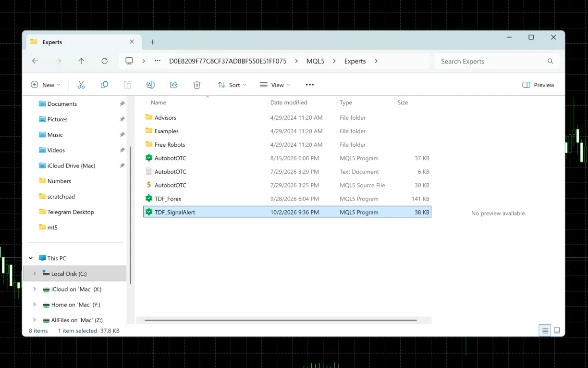This screenshot has width=588, height=368.
Task: Toggle the Preview pane button
Action: pyautogui.click(x=538, y=85)
